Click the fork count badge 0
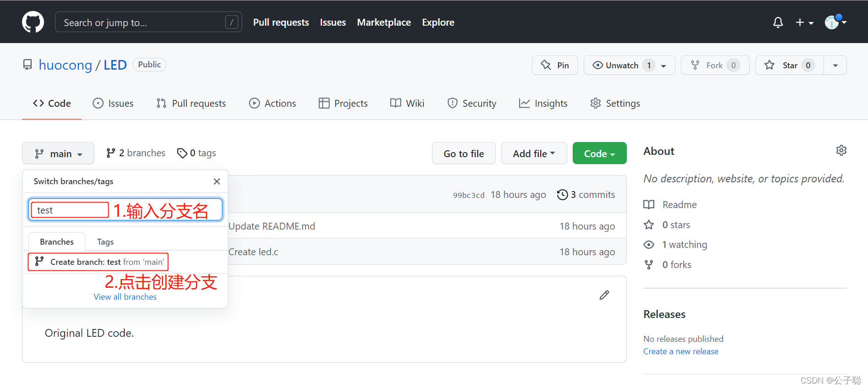868x389 pixels. click(x=734, y=65)
